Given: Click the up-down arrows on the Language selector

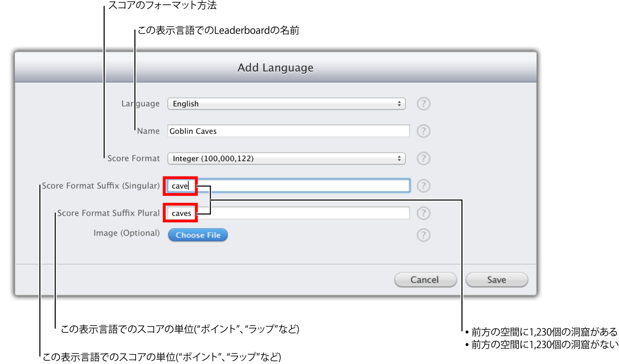Looking at the screenshot, I should 400,104.
